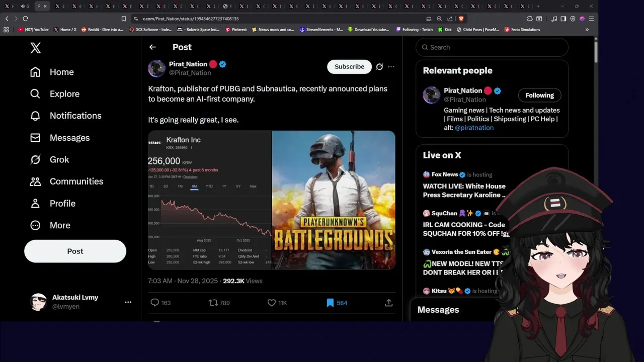Click the @Pirat_Nation handle under the post author
This screenshot has height=362, width=644.
[x=190, y=73]
